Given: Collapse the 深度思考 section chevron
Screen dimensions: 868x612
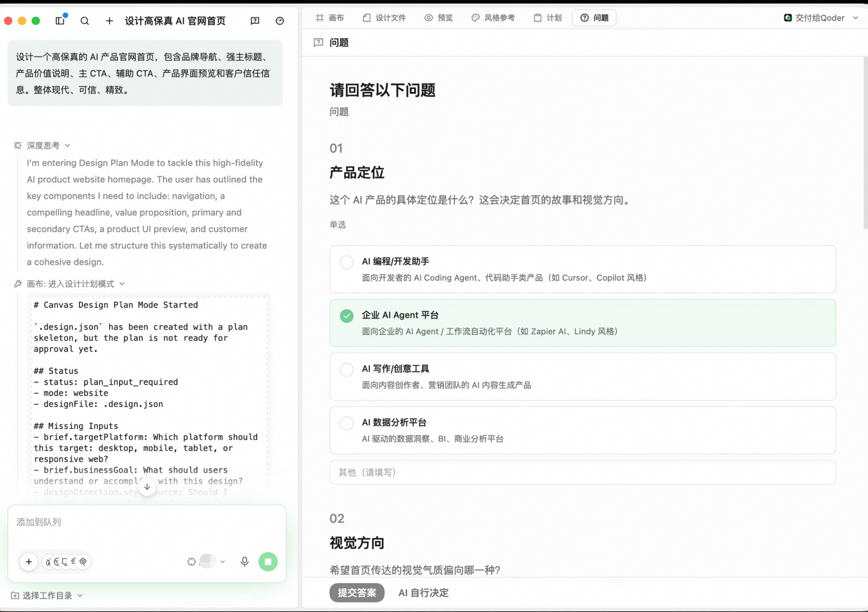Looking at the screenshot, I should click(x=68, y=145).
